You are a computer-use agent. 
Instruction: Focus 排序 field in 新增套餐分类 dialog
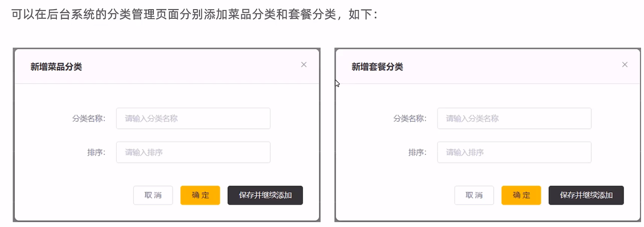[x=514, y=152]
